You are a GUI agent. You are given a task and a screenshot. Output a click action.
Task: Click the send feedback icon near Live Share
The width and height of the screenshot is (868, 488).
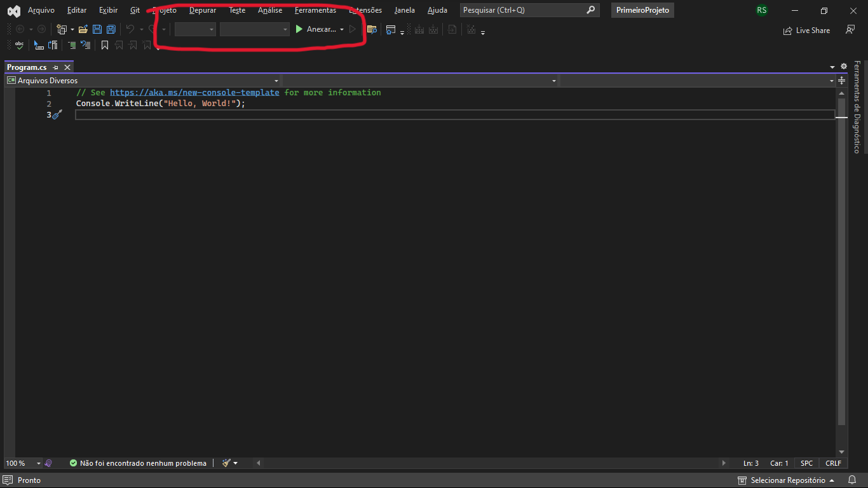click(850, 30)
